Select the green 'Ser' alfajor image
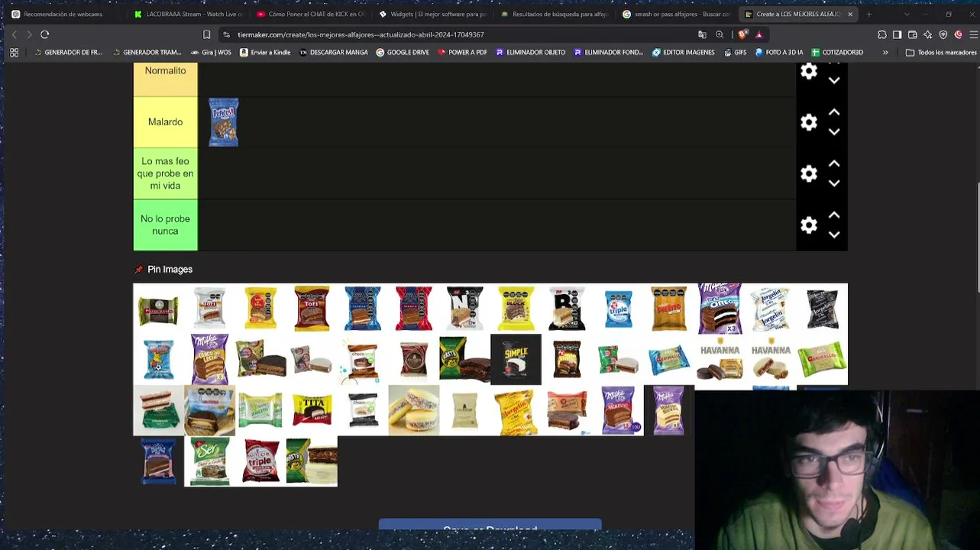980x550 pixels. click(209, 461)
